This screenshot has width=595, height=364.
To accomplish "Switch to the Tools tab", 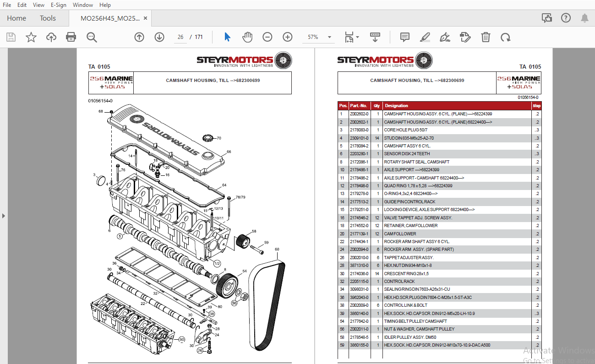I will click(x=48, y=18).
